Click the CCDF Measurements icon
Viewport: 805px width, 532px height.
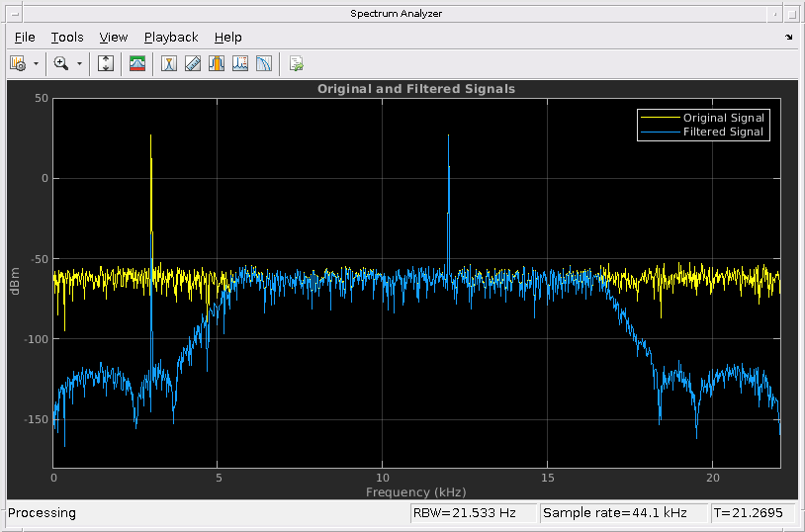(x=264, y=64)
